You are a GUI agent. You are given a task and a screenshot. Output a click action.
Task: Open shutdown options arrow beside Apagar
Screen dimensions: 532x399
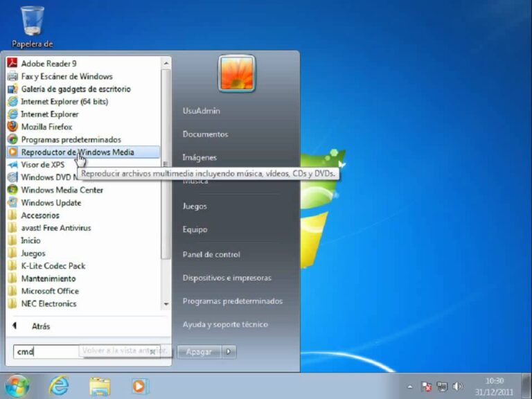coord(229,352)
